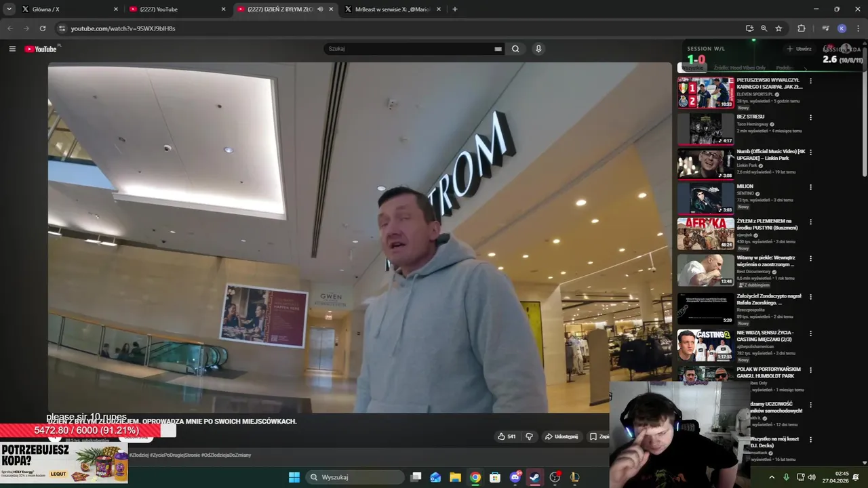Open options for PIETUSZEWSKI video

tap(810, 81)
